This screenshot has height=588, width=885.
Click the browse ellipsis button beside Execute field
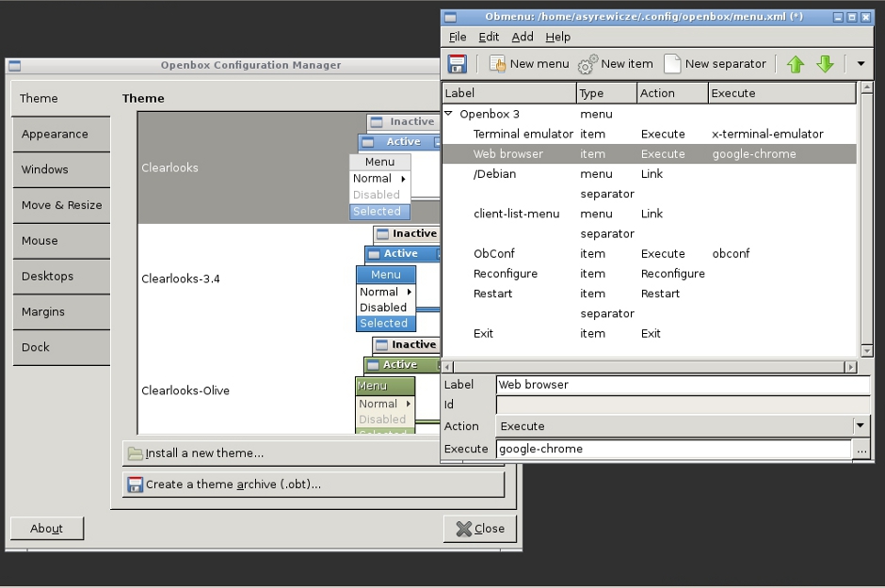[861, 450]
